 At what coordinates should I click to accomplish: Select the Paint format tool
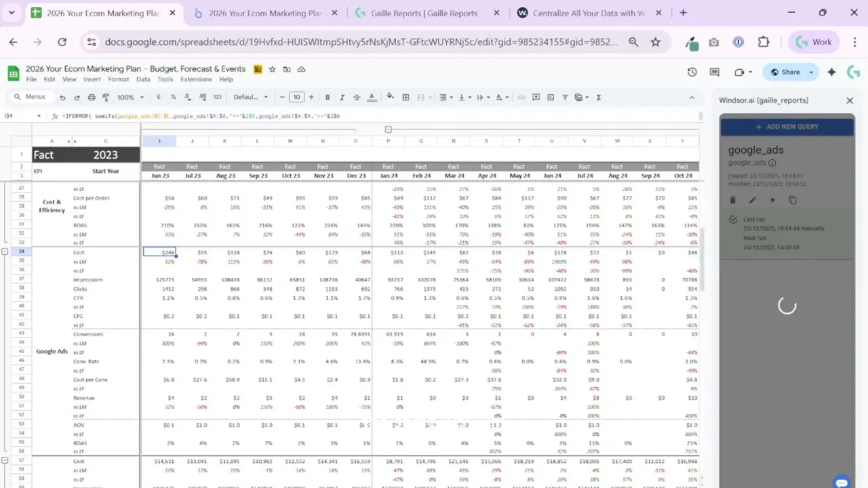click(106, 97)
